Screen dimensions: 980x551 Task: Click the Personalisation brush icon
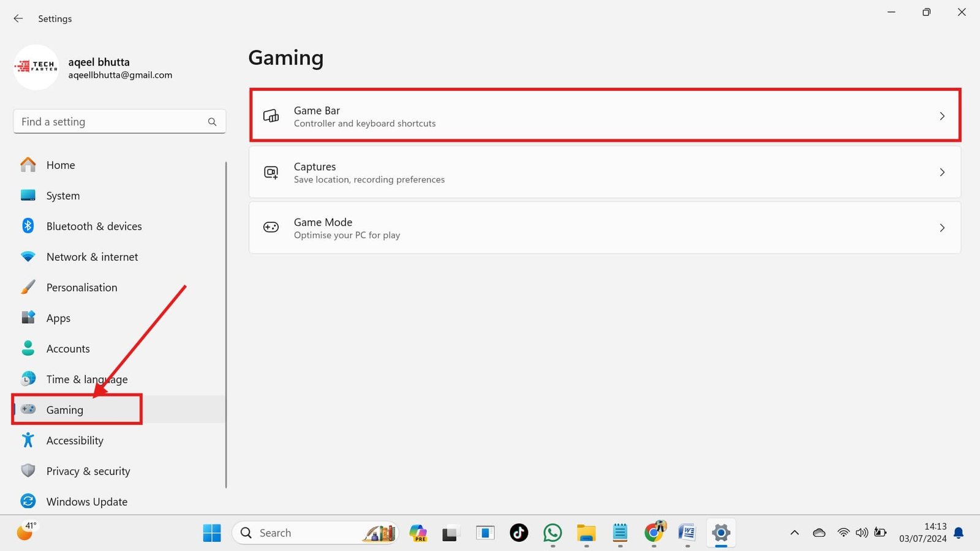pyautogui.click(x=28, y=287)
